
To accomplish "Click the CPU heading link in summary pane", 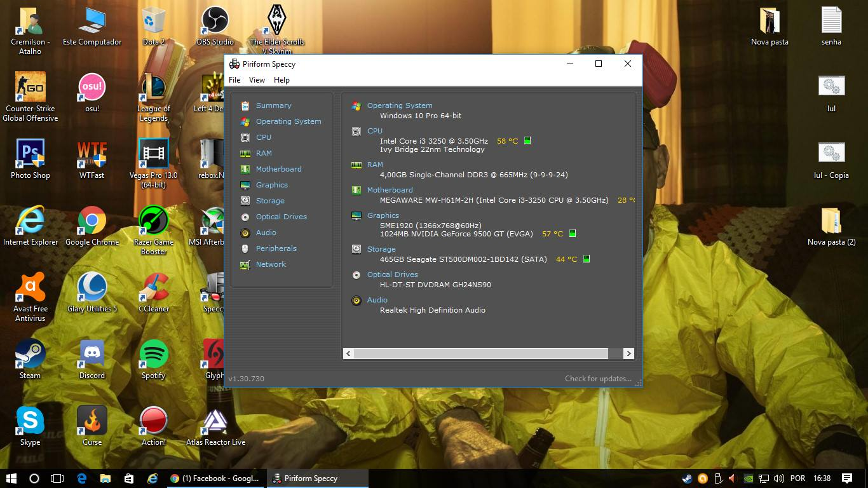I will [x=375, y=131].
